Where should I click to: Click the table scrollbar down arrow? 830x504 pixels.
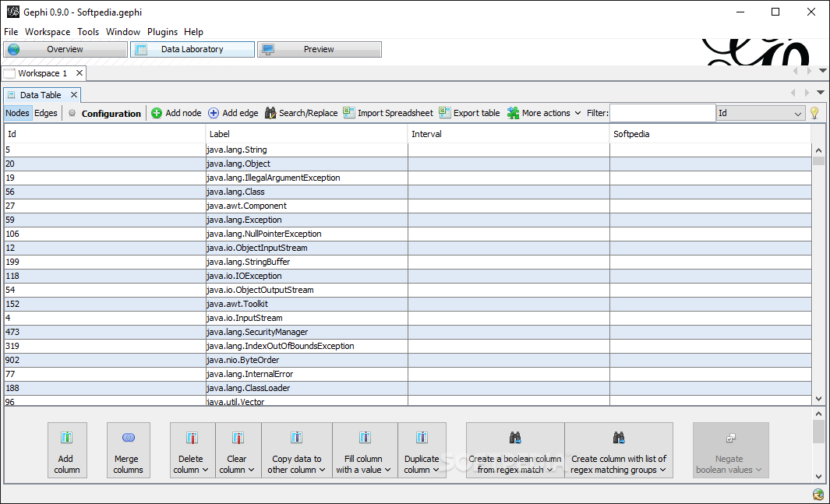[x=818, y=399]
